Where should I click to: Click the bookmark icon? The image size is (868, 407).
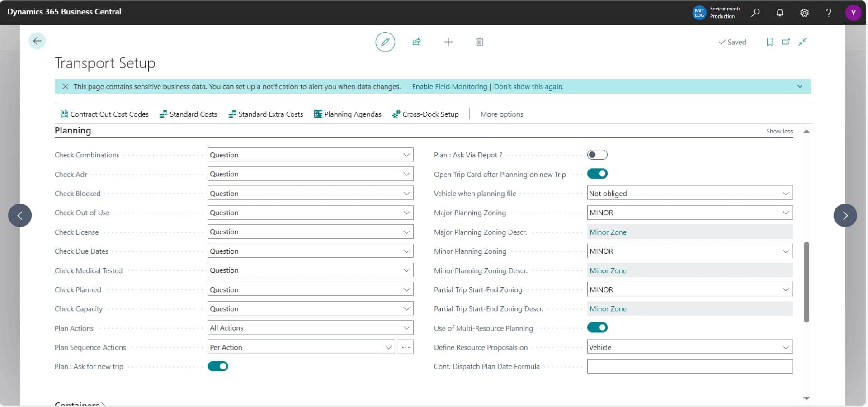pos(769,42)
